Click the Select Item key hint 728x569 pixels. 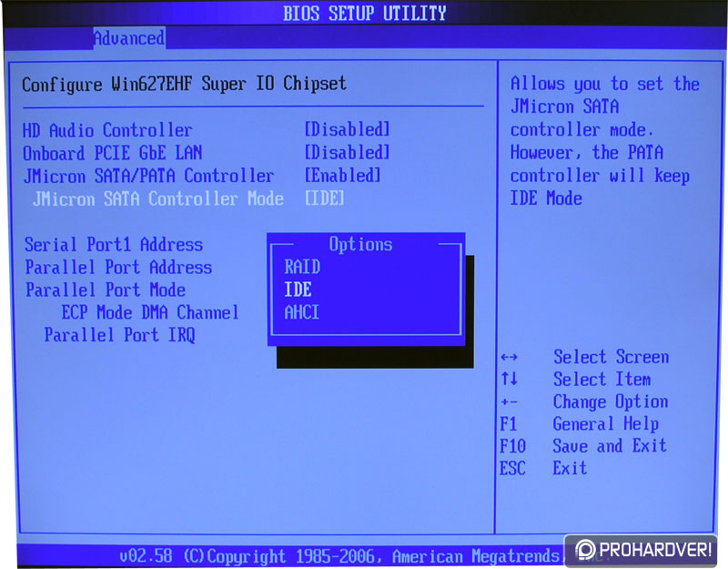[x=602, y=379]
